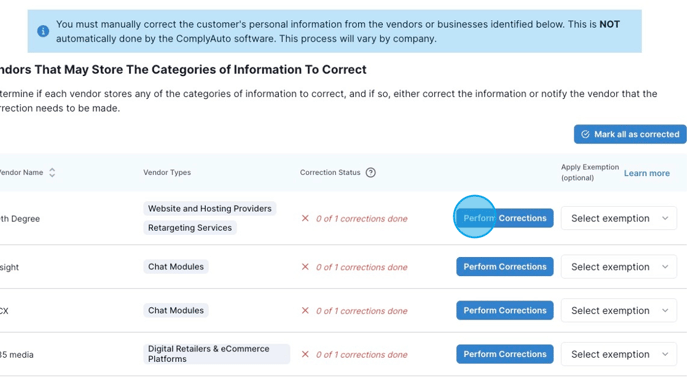Expand exemption chevron in second Chat Modules row

click(x=665, y=311)
